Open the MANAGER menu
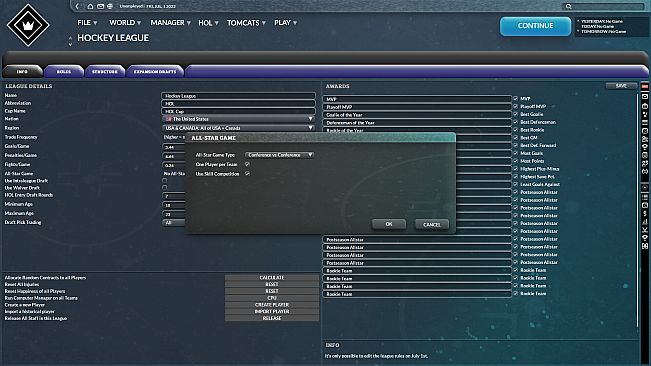The image size is (651, 366). click(x=170, y=23)
